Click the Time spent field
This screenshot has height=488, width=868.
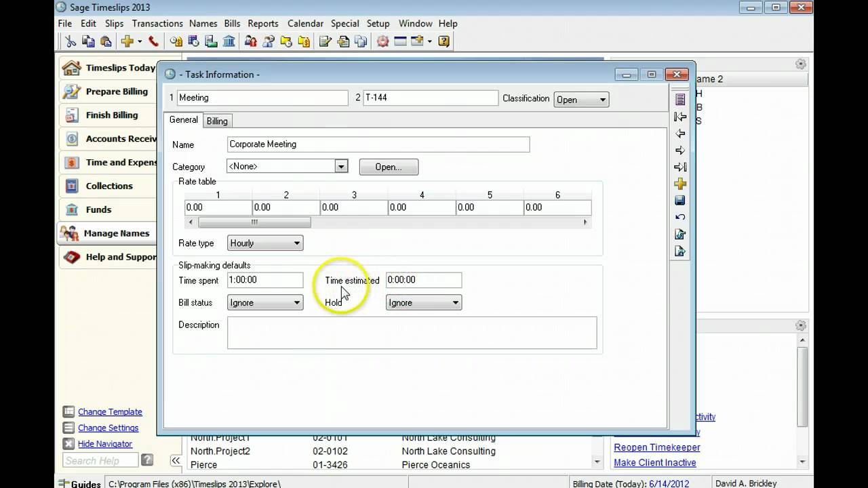point(265,280)
